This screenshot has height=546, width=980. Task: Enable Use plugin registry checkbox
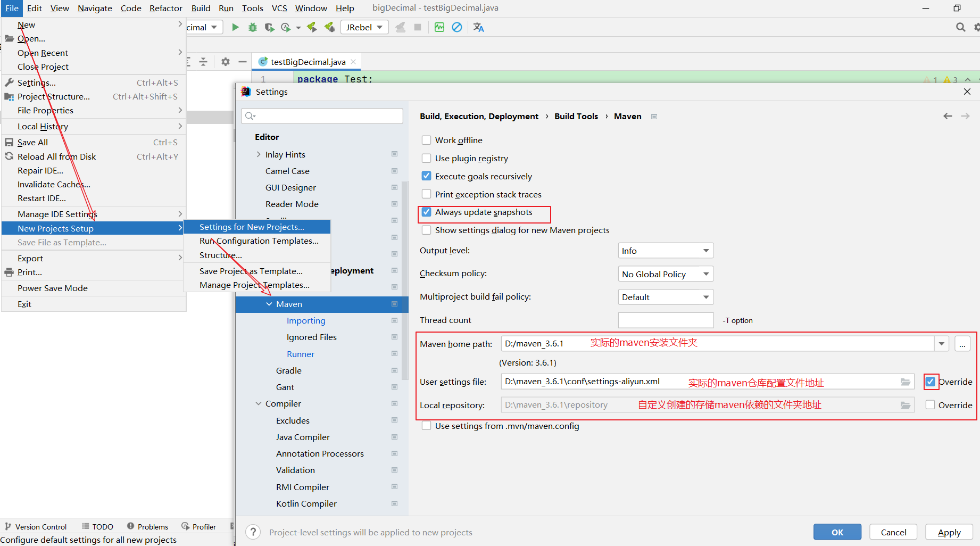(427, 158)
